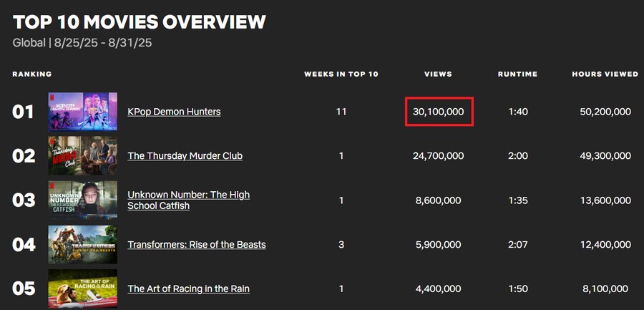Open Transformers: Rise of the Beasts link
The height and width of the screenshot is (310, 644).
pos(196,245)
